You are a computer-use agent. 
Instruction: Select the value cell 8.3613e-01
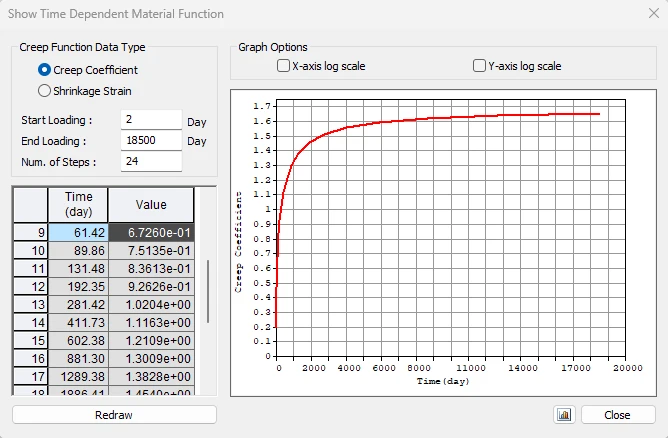(x=152, y=268)
